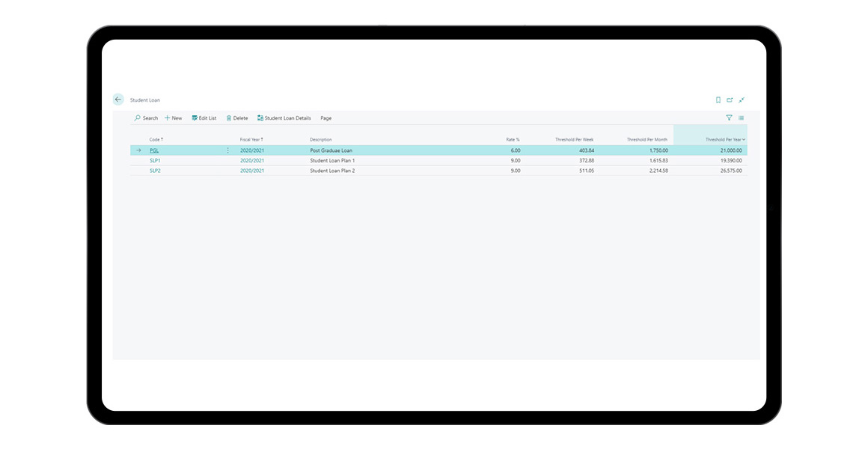This screenshot has height=449, width=868.
Task: Open the SLP1 code link
Action: [x=155, y=161]
